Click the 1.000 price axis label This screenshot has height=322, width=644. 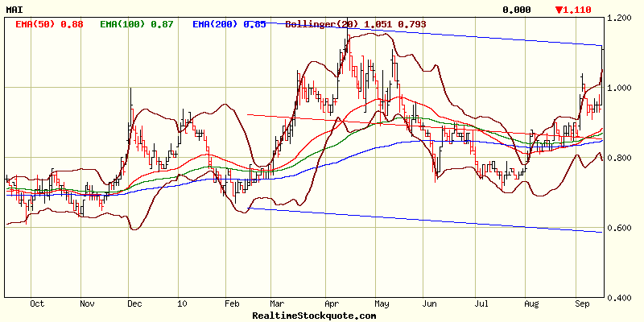pos(620,88)
